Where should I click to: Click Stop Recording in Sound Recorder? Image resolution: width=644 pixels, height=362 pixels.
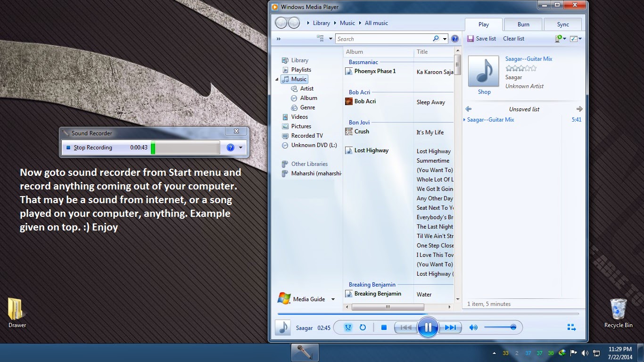click(89, 148)
